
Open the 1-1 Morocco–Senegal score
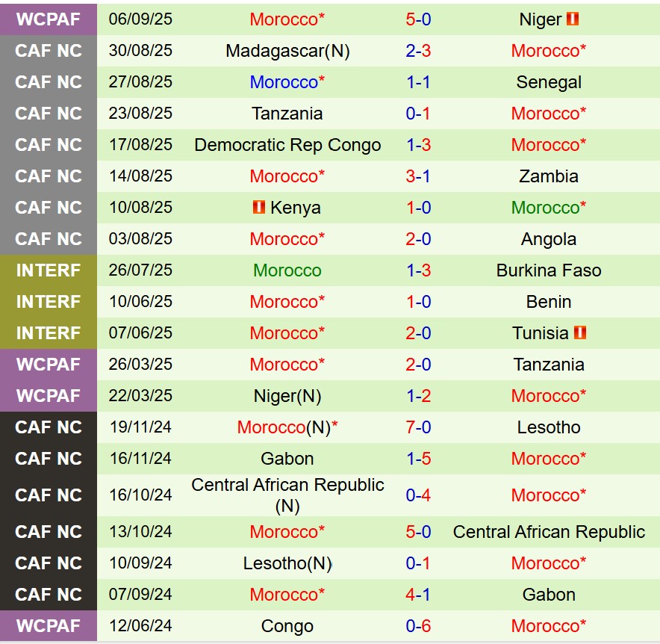[x=418, y=82]
